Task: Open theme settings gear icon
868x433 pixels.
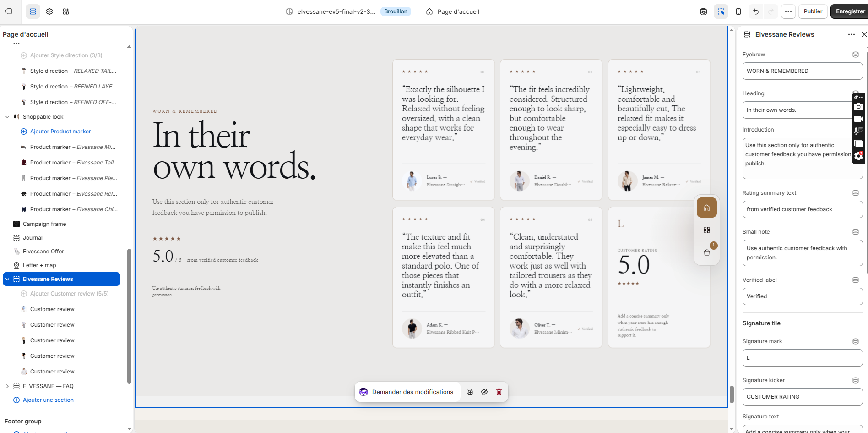Action: pyautogui.click(x=49, y=11)
